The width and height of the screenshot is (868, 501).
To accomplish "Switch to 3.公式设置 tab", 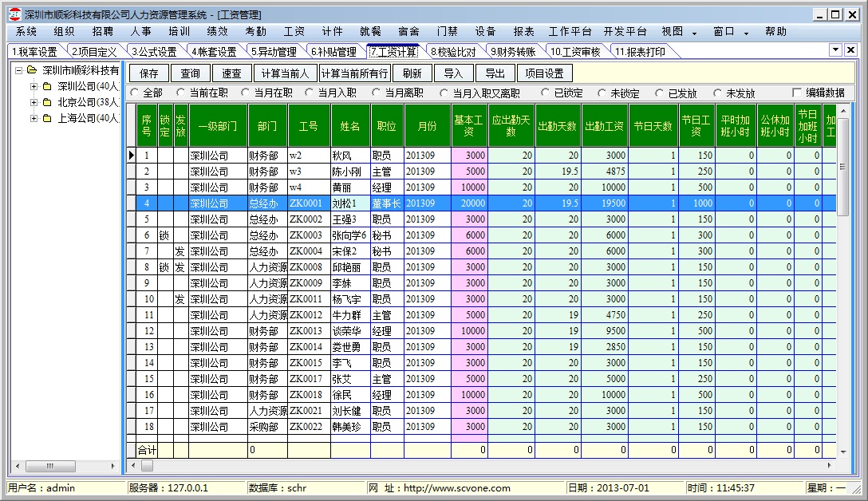I will 154,52.
